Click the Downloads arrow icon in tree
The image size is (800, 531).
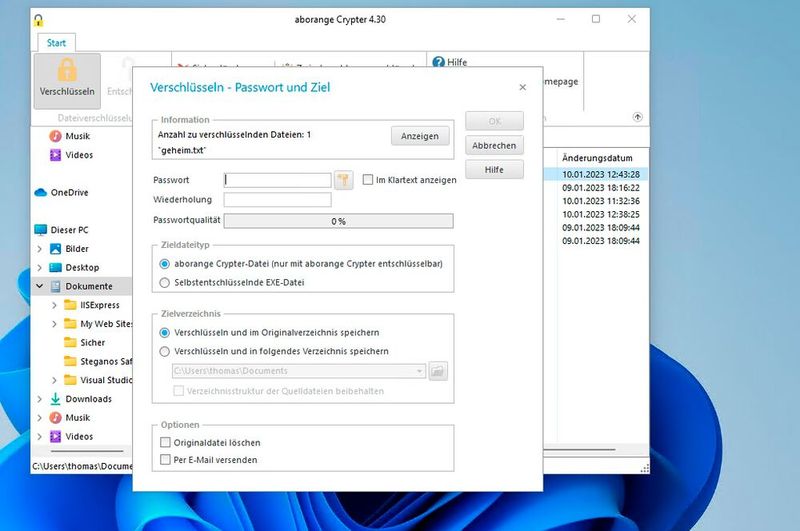tap(56, 399)
